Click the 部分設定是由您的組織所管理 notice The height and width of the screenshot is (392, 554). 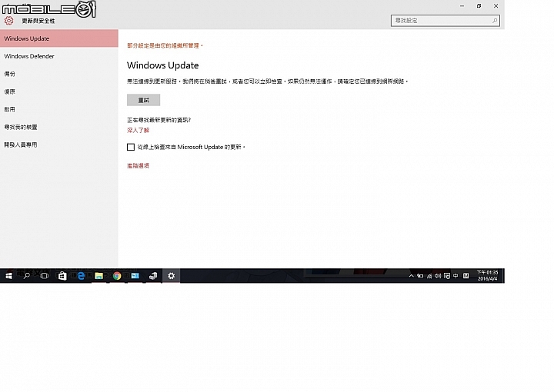(165, 45)
